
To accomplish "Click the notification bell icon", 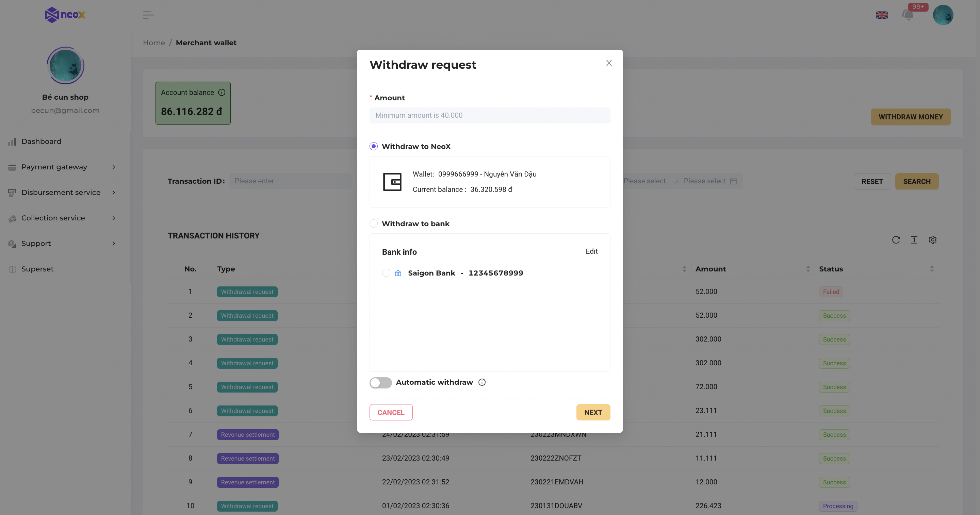I will 908,15.
